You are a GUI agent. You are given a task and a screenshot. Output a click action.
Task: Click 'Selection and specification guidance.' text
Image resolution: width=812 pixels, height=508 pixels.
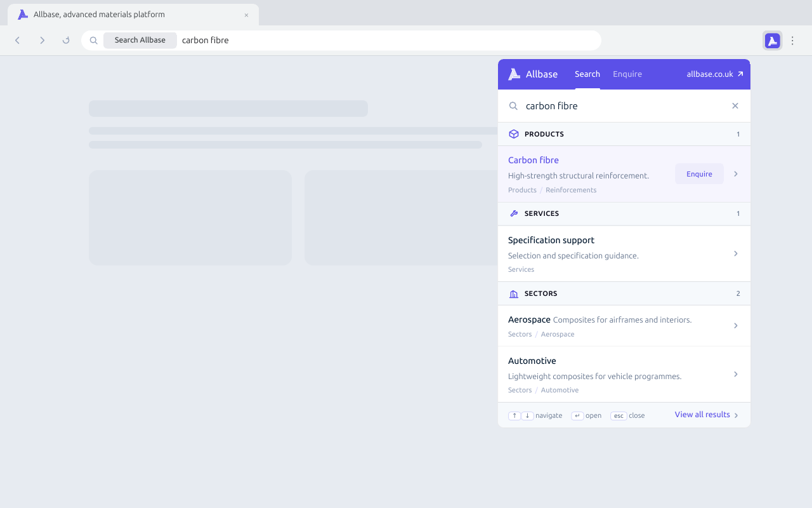(573, 256)
